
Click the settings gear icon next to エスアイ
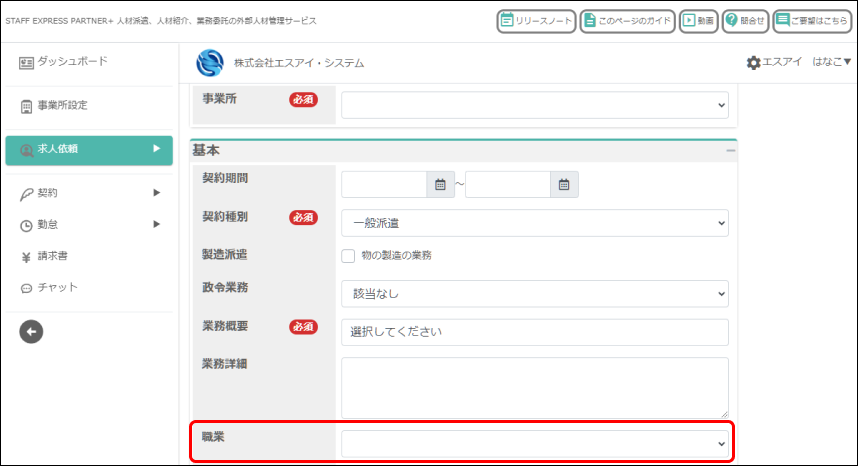(753, 62)
